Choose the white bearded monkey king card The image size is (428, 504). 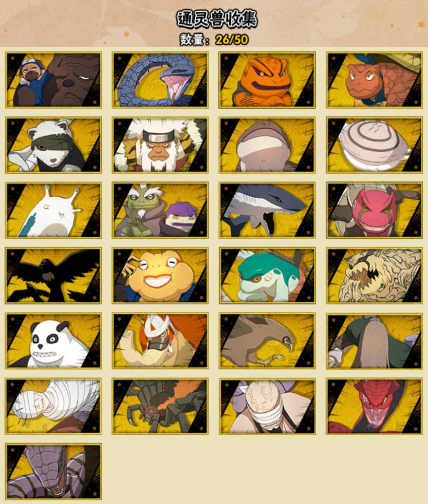(x=160, y=145)
